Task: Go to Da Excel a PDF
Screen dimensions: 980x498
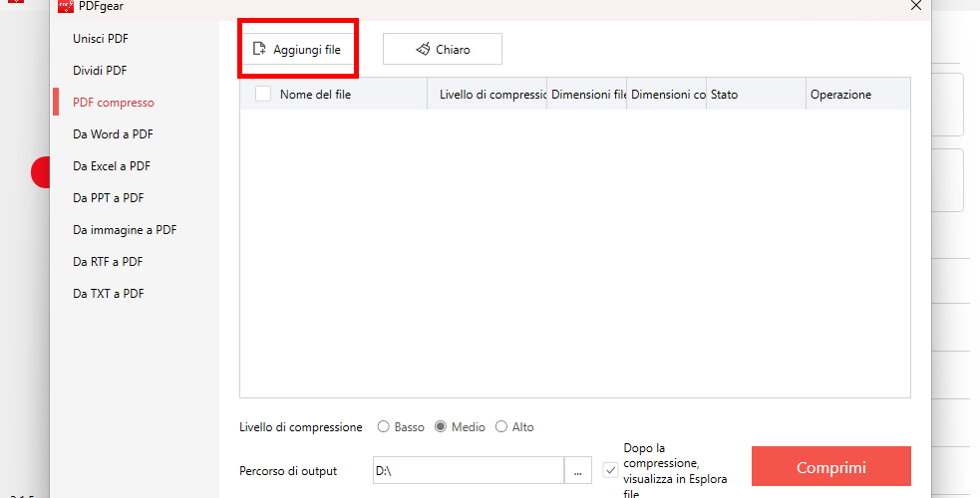Action: (112, 166)
